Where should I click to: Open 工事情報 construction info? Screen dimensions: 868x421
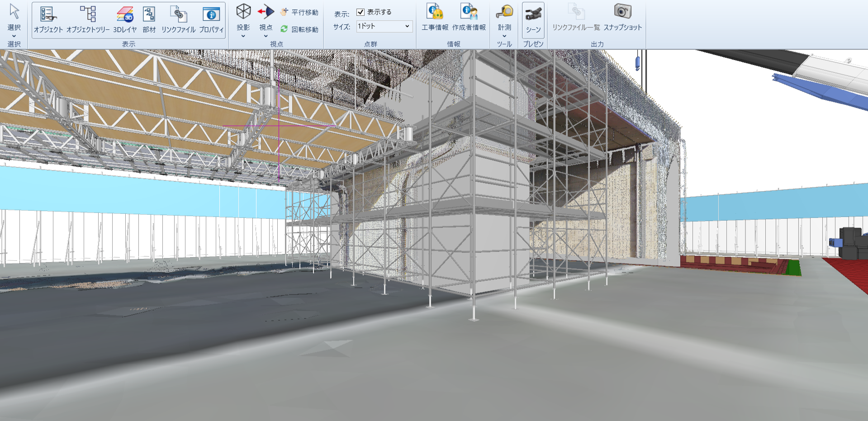coord(435,18)
